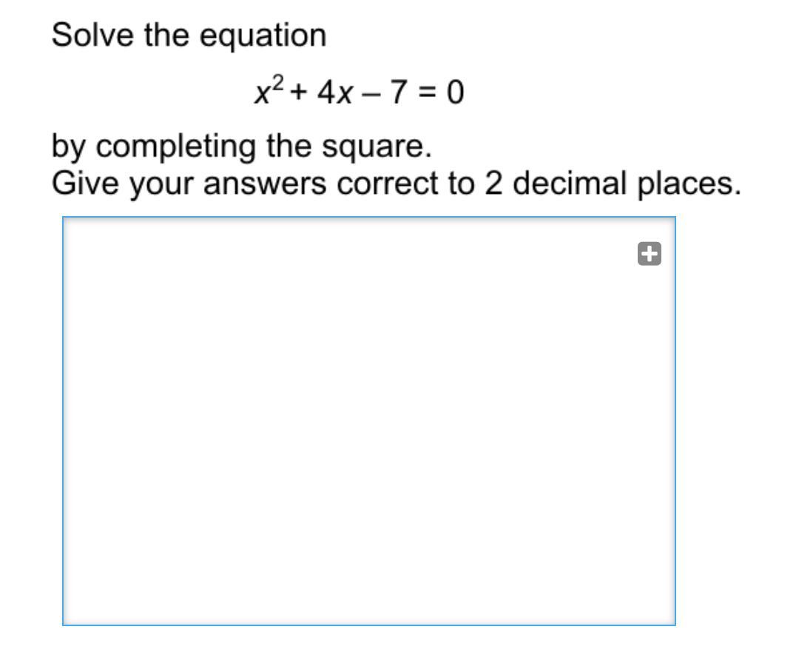The width and height of the screenshot is (796, 672).
Task: Click the equals sign in the equation
Action: point(428,93)
